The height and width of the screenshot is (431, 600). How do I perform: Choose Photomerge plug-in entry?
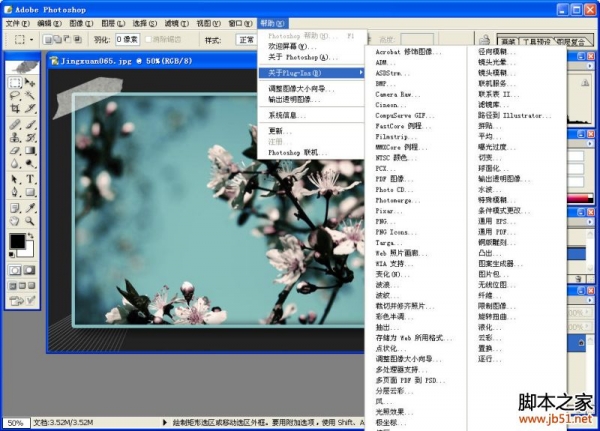click(397, 200)
